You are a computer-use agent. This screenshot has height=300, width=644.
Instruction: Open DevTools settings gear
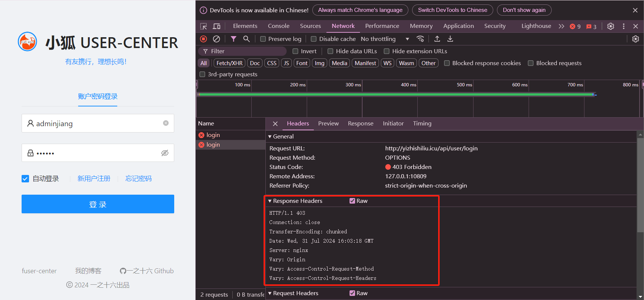point(610,26)
